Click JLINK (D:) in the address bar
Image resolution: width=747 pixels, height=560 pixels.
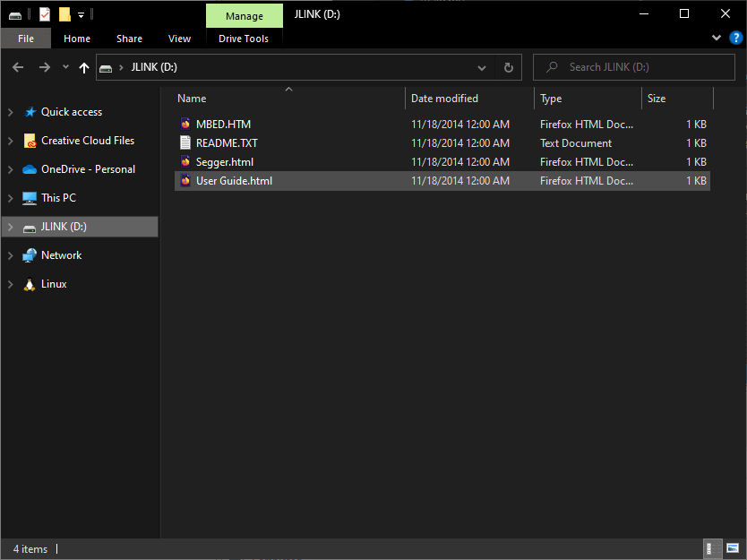point(154,67)
